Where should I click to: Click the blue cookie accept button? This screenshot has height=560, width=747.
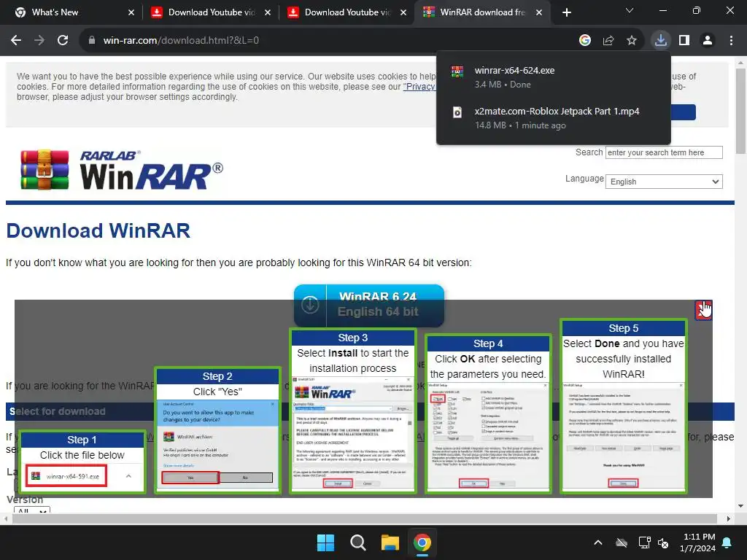pos(683,112)
